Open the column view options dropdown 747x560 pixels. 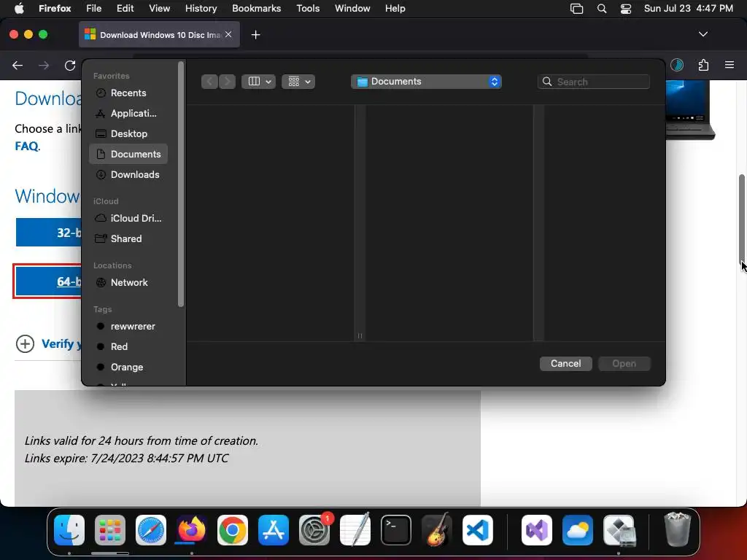[x=259, y=82]
